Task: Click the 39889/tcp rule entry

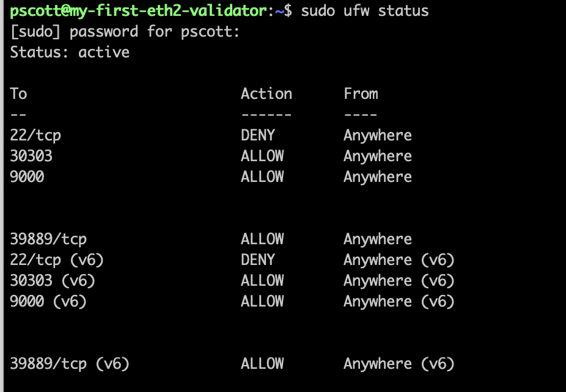Action: tap(48, 239)
